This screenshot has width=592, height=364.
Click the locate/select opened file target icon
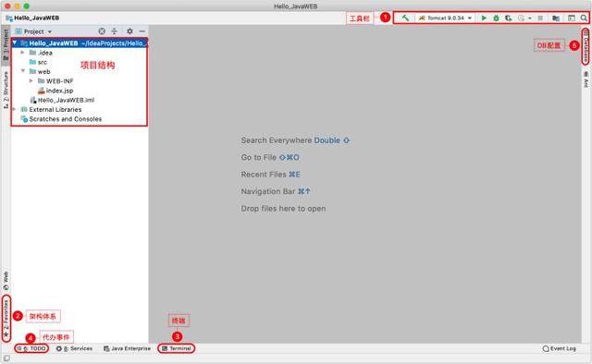point(102,31)
